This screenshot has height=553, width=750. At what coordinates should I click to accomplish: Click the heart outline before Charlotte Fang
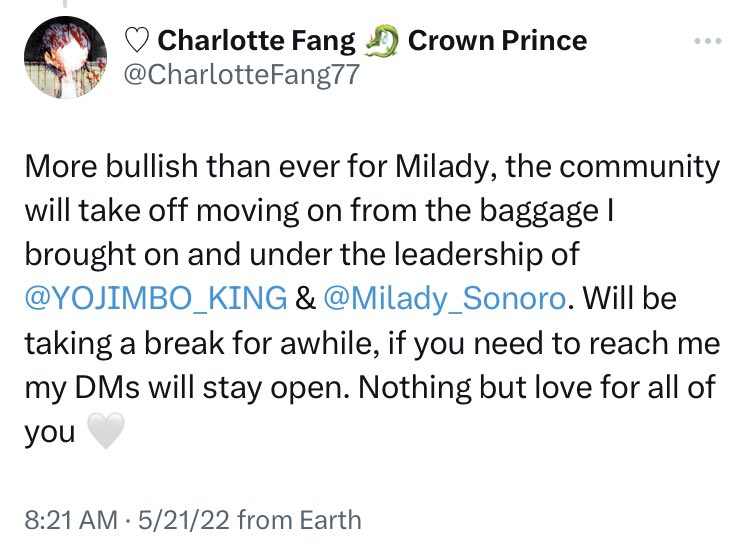coord(136,41)
